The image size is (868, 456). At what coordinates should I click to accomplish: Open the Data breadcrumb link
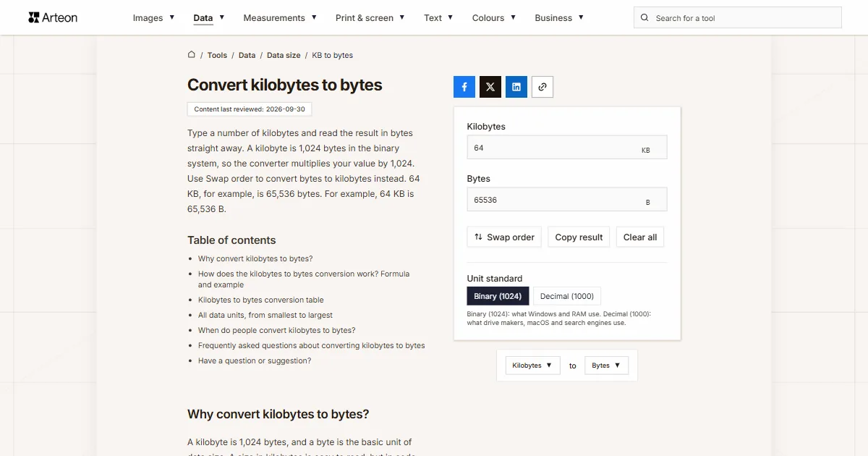[247, 55]
